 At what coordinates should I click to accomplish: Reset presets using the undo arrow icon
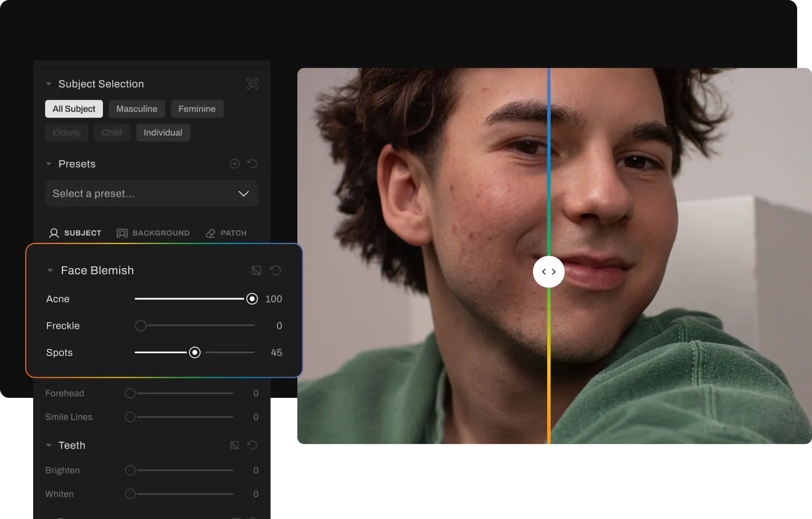(252, 164)
